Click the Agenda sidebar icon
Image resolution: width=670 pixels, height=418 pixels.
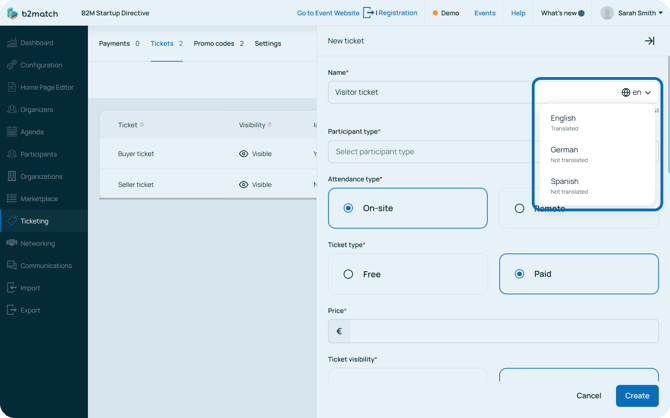click(x=12, y=132)
